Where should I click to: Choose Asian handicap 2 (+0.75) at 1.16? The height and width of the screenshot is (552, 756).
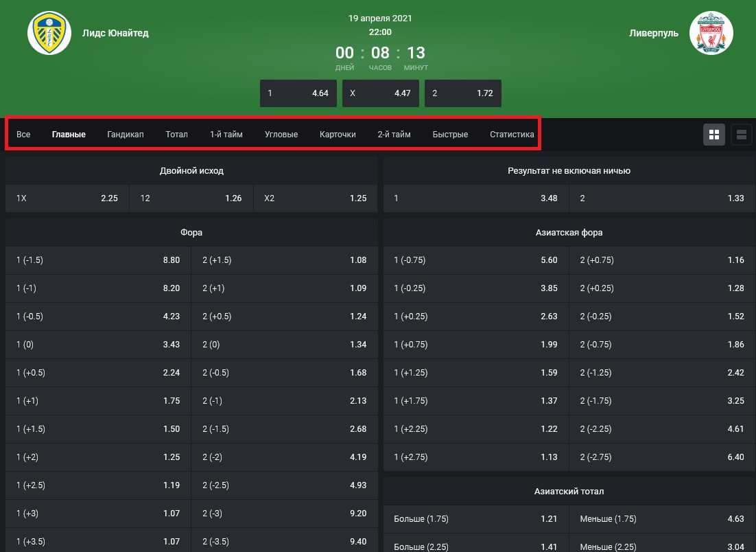point(661,260)
